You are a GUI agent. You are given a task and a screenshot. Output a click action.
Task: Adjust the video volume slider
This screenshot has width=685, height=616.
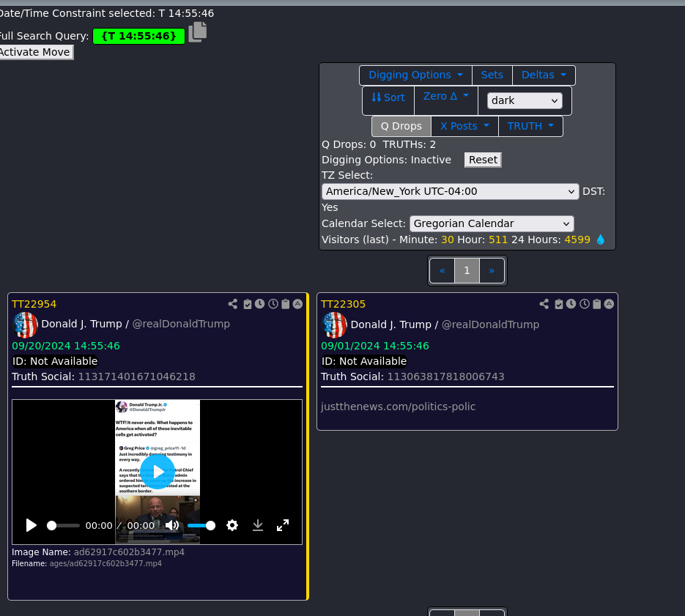[x=201, y=526]
